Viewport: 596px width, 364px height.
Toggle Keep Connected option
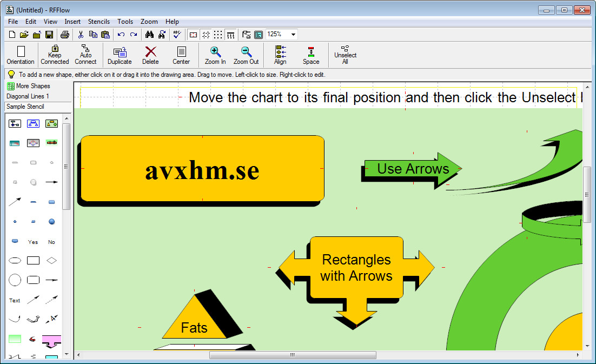tap(55, 55)
